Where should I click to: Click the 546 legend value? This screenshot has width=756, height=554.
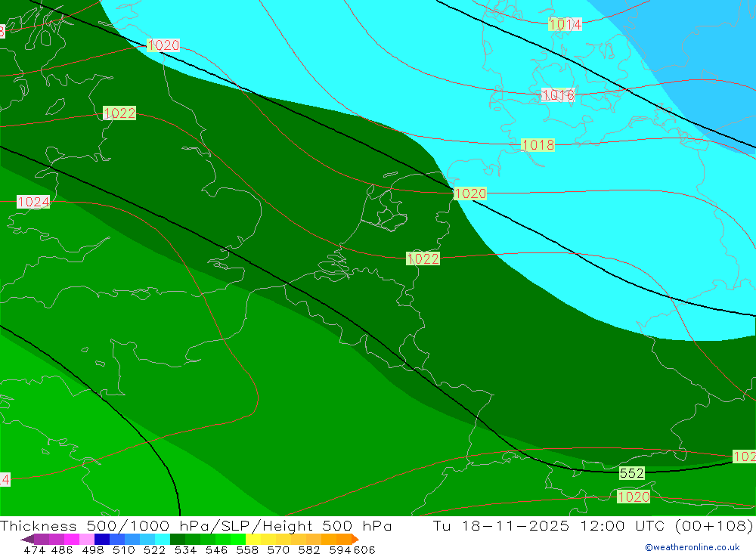point(216,549)
